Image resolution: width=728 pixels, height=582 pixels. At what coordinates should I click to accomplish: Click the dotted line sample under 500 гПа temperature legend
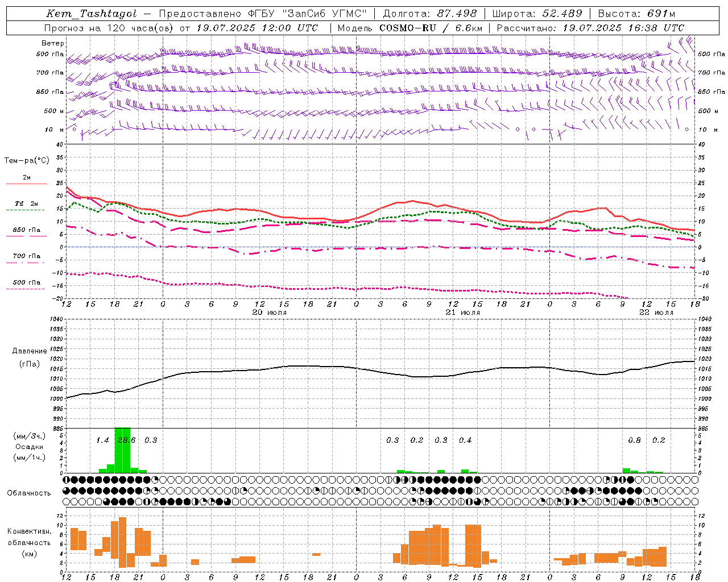pos(25,289)
